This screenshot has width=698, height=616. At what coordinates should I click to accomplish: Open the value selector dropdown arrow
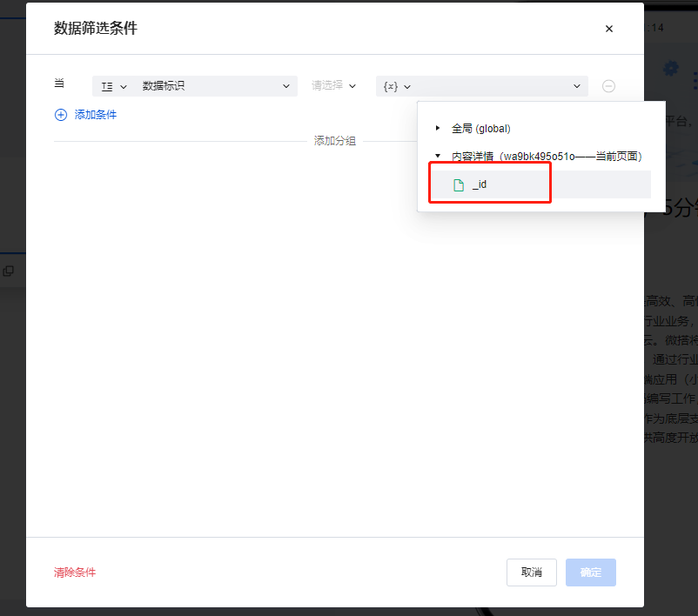point(577,86)
